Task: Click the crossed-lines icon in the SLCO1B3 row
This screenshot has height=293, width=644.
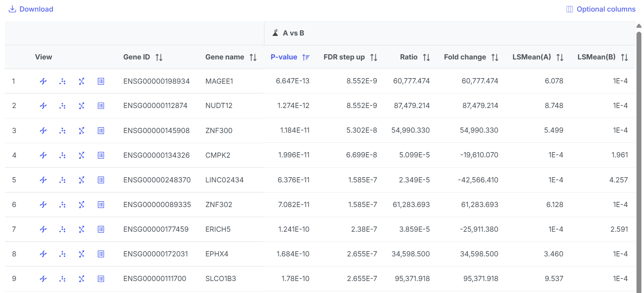Action: click(x=82, y=278)
